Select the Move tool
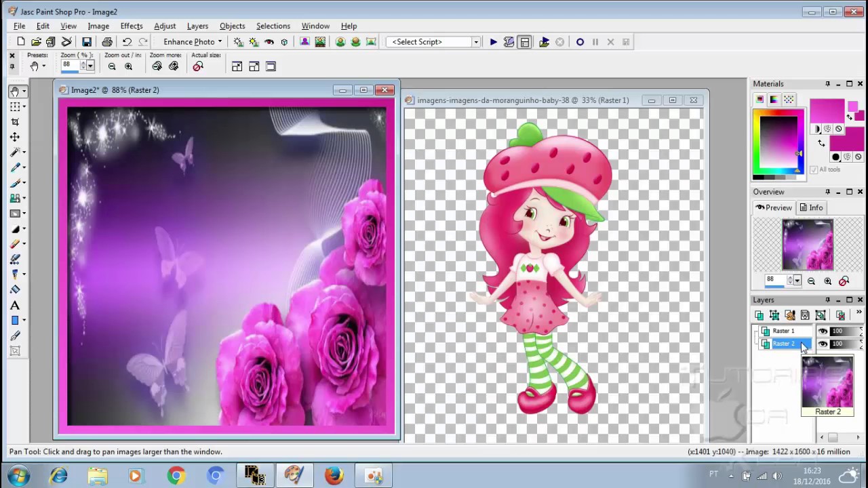The width and height of the screenshot is (868, 488). click(x=14, y=137)
